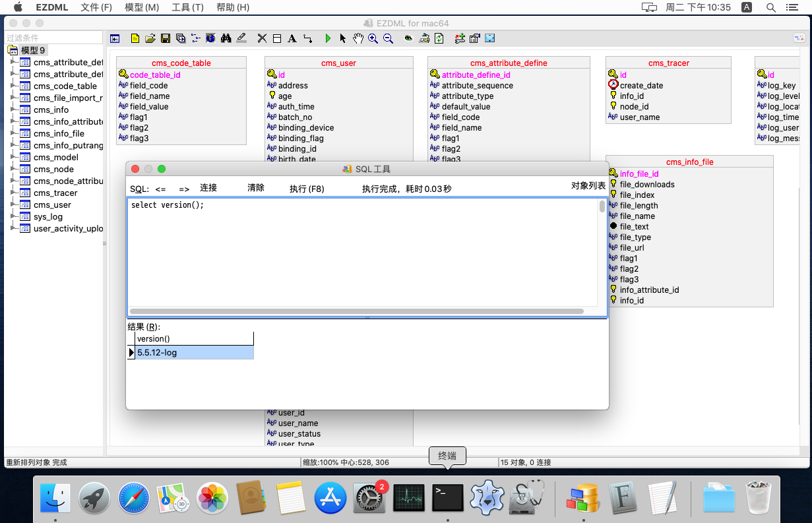Open System Preferences from the dock
The width and height of the screenshot is (812, 523).
pos(370,498)
